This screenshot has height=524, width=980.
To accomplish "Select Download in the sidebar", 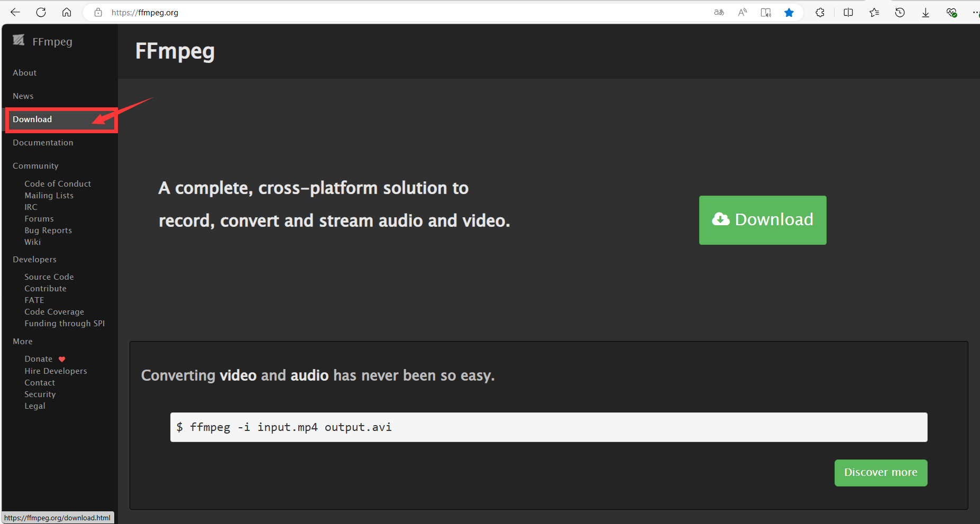I will [32, 119].
